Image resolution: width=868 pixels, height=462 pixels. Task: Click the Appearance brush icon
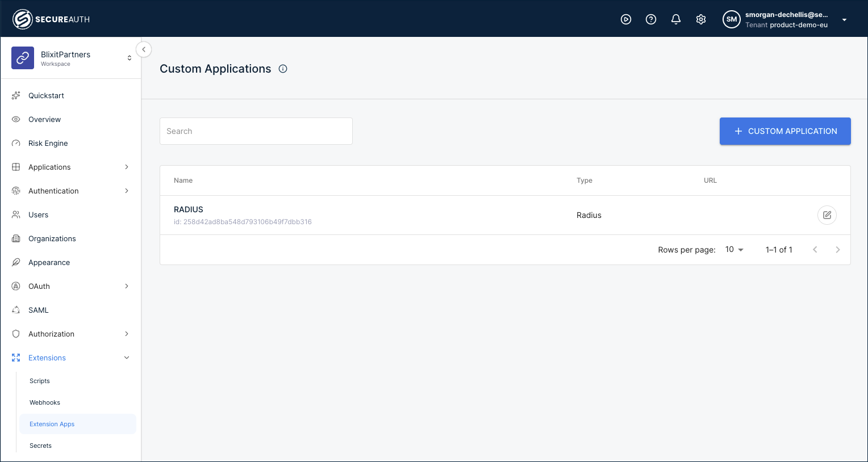tap(16, 262)
